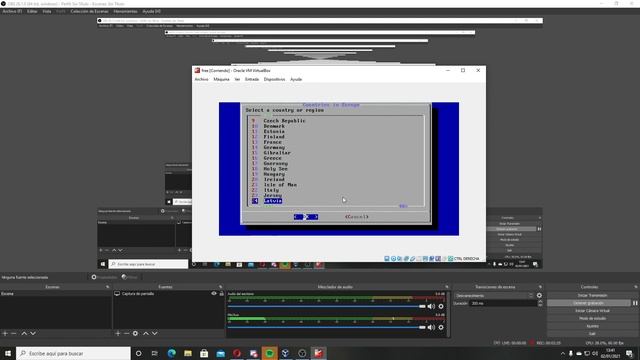
Task: Open OBS Archivo menu
Action: (12, 11)
